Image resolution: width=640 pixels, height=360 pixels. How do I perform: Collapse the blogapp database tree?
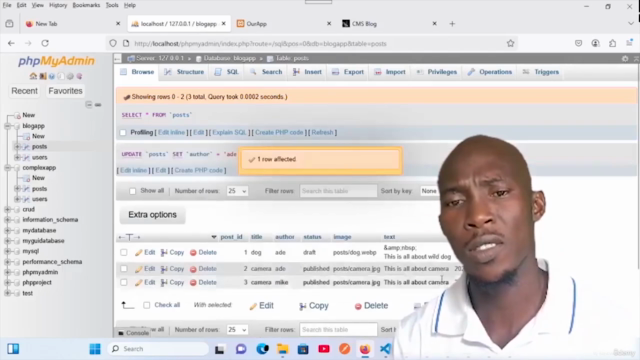pyautogui.click(x=7, y=126)
